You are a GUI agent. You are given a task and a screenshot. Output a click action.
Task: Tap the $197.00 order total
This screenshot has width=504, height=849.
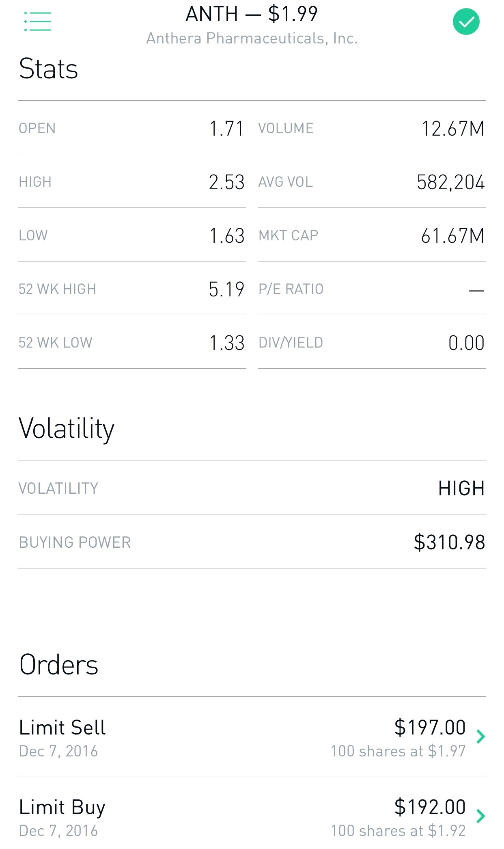pyautogui.click(x=430, y=727)
